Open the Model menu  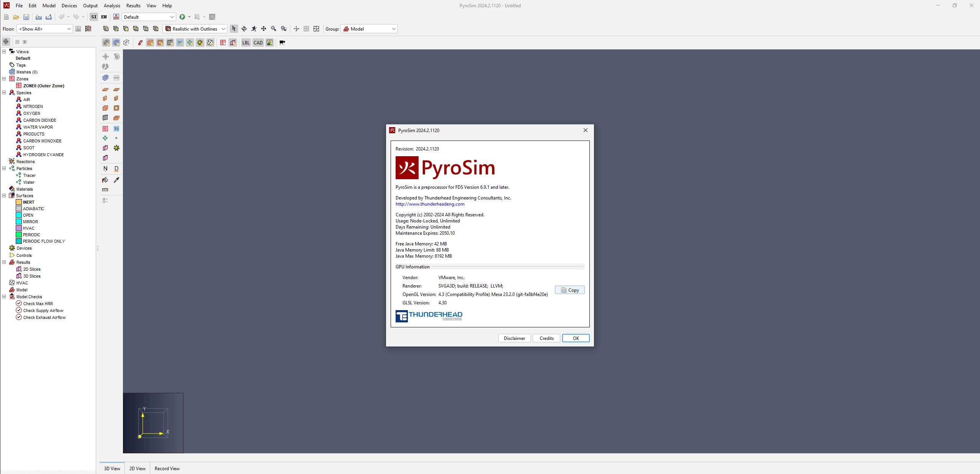click(49, 5)
